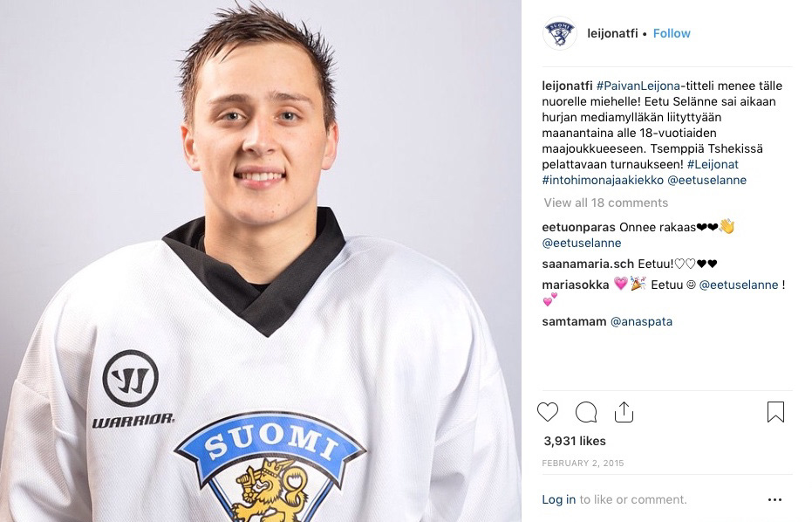Screen dimensions: 812x522
Task: Open the #PaivanLeijona hashtag
Action: (x=638, y=86)
